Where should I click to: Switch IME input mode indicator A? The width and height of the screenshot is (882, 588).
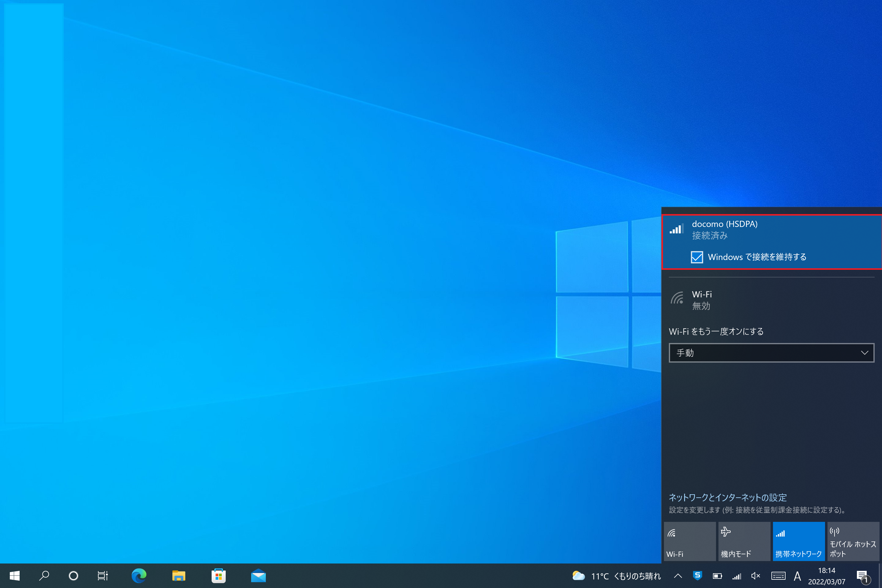tap(797, 576)
